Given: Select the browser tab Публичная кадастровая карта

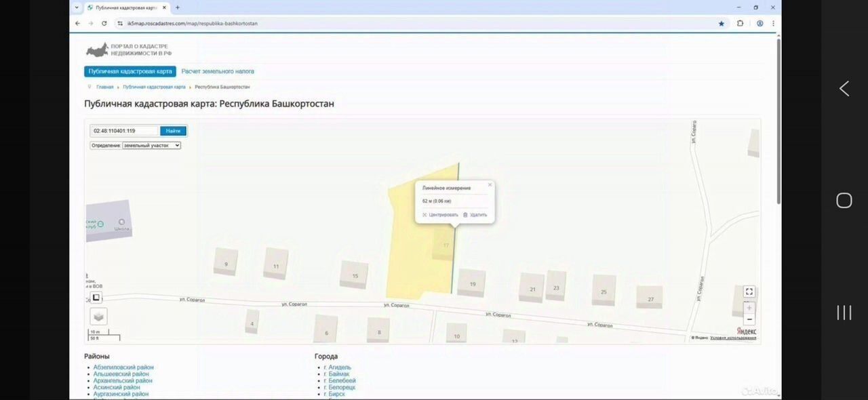Looking at the screenshot, I should pos(126,7).
